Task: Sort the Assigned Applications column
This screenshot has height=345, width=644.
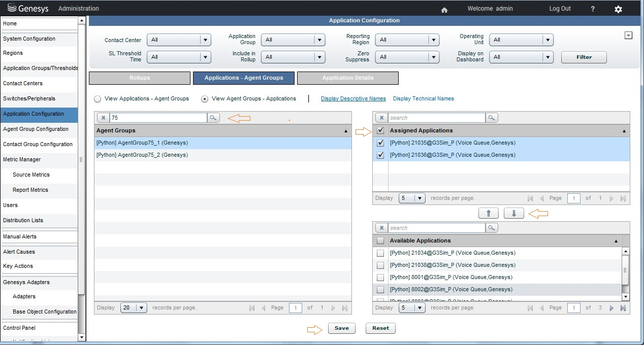Action: (x=509, y=131)
